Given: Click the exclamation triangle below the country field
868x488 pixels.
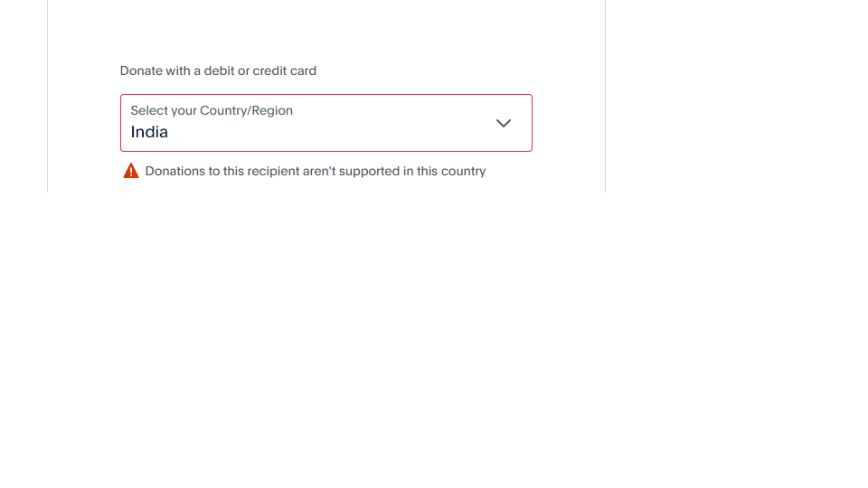Looking at the screenshot, I should point(131,171).
